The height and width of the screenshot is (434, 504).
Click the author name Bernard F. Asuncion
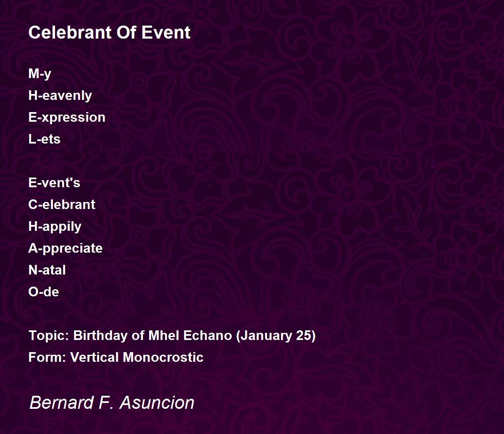(112, 403)
